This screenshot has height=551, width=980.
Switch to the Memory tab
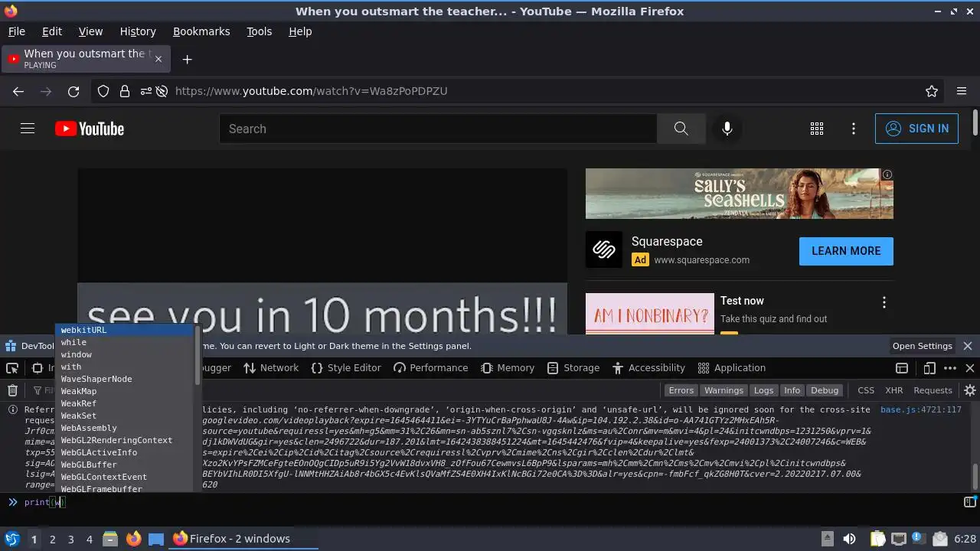[x=508, y=368]
